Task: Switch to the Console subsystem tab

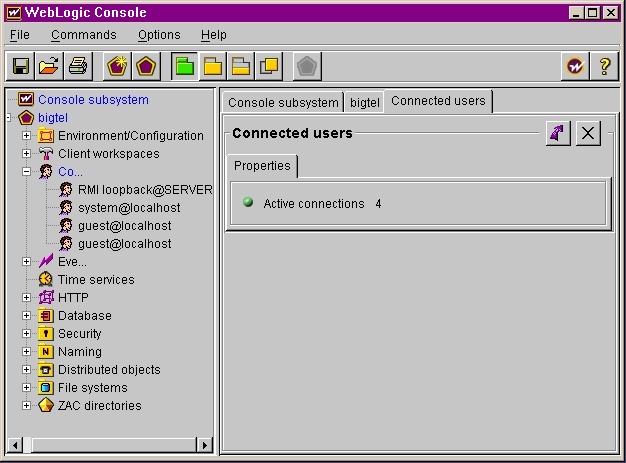Action: [x=283, y=103]
